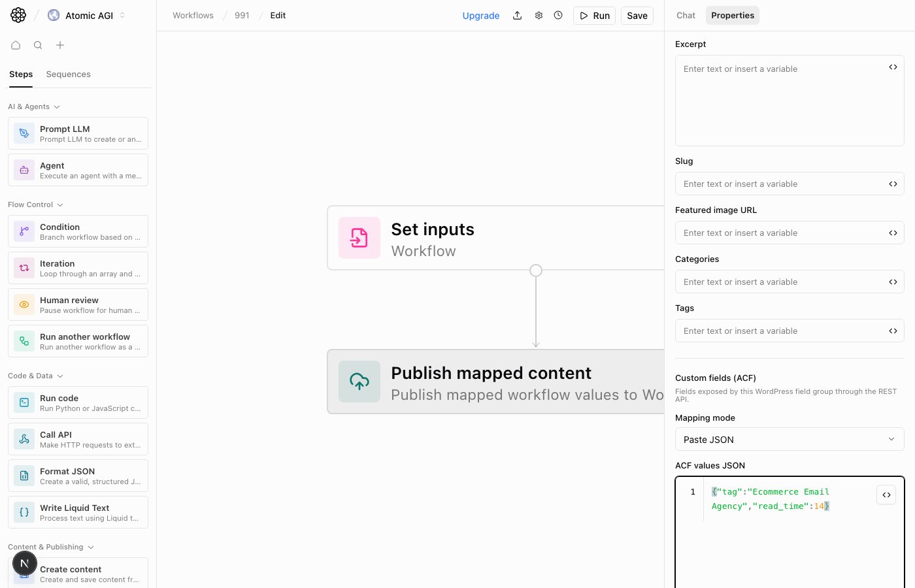Select the Human review step icon

click(24, 304)
